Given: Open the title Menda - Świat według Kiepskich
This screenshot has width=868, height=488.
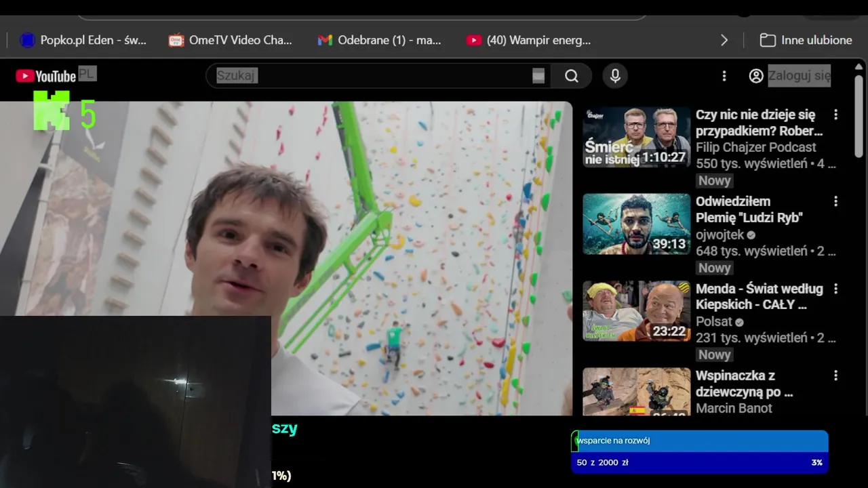Looking at the screenshot, I should point(759,296).
